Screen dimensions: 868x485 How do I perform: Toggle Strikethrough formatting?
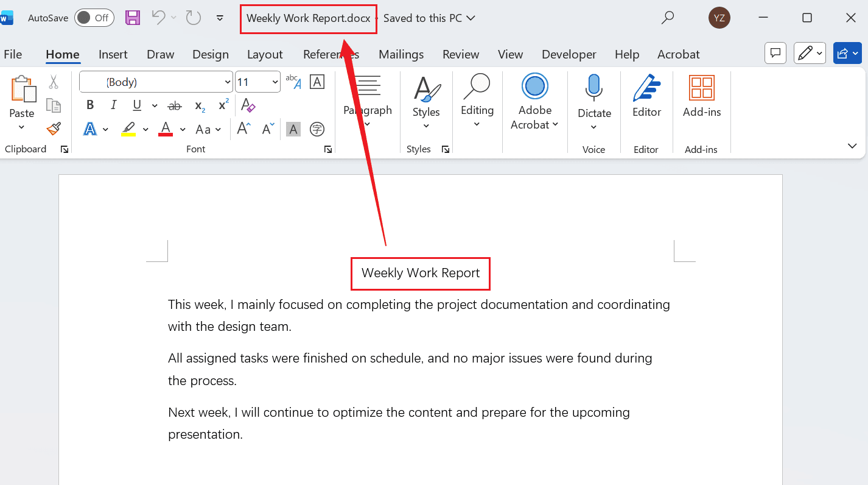point(175,105)
